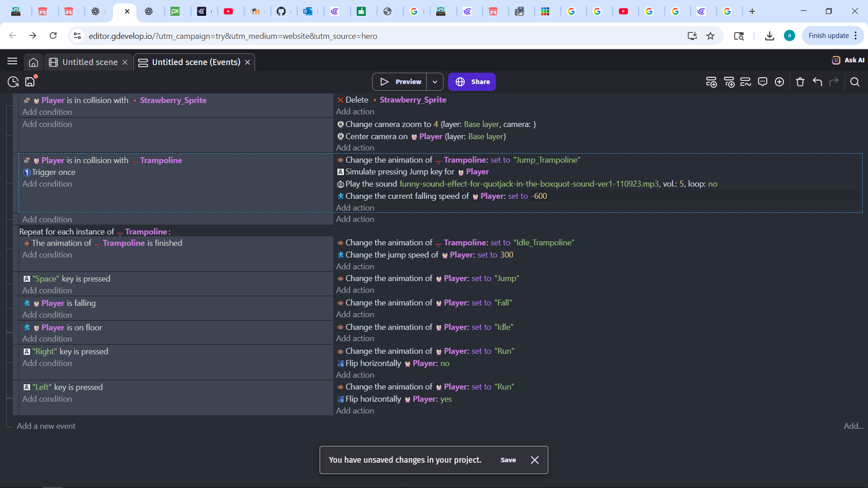Search events with the magnifier icon

point(855,81)
